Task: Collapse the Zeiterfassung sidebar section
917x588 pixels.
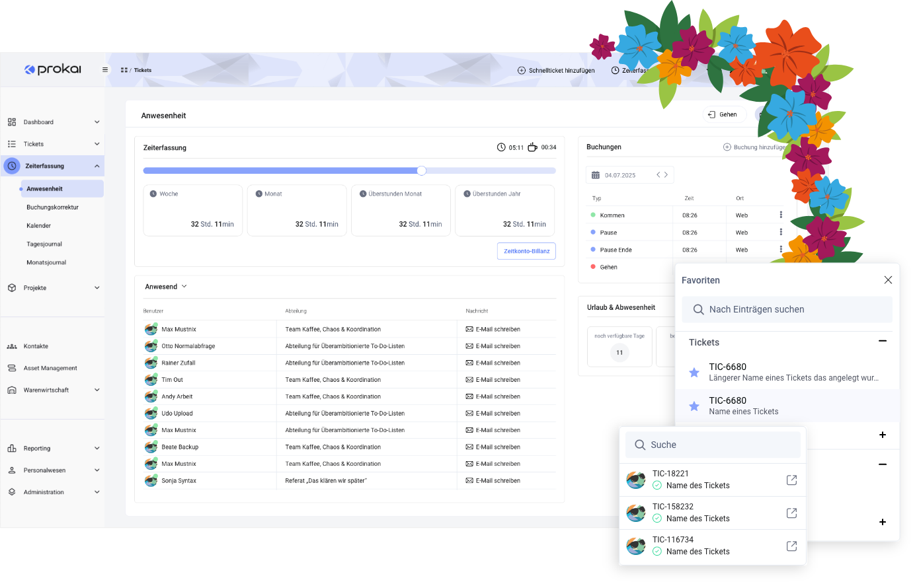Action: [97, 166]
